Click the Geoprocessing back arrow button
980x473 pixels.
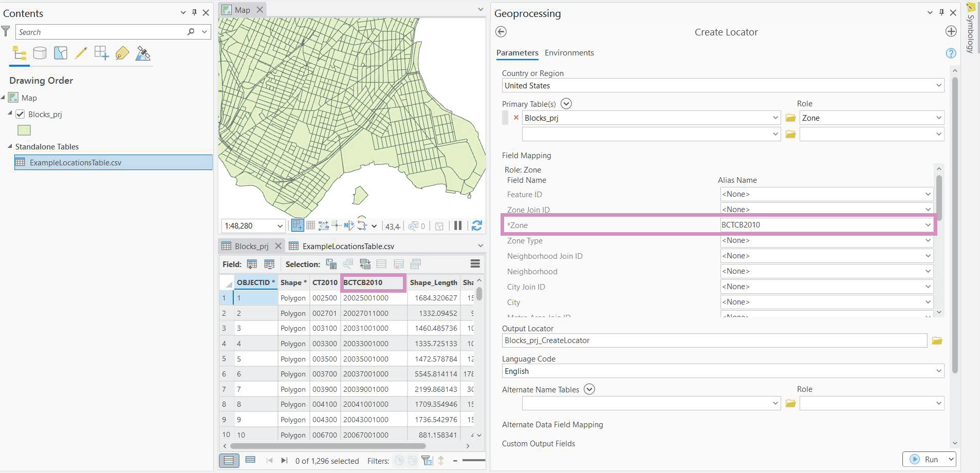(501, 32)
